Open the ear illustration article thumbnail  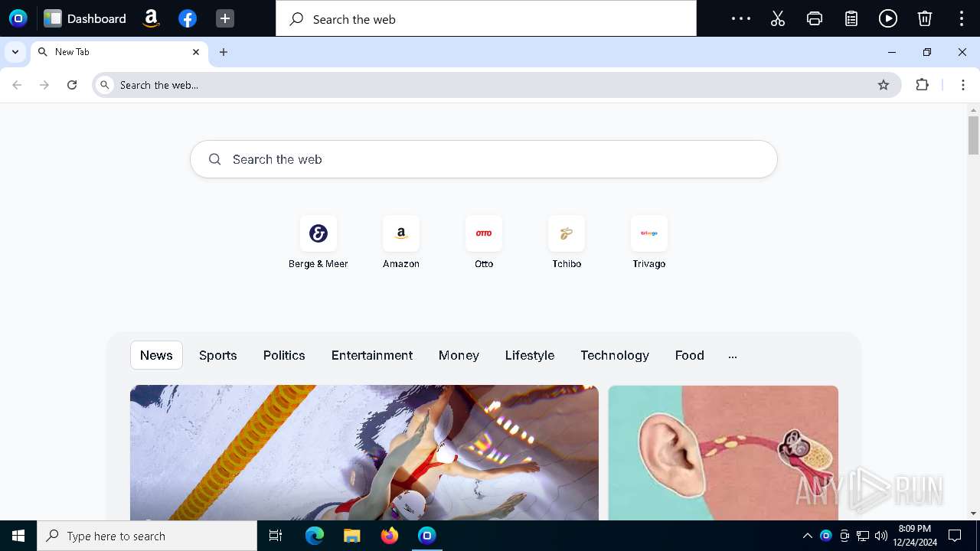coord(724,452)
